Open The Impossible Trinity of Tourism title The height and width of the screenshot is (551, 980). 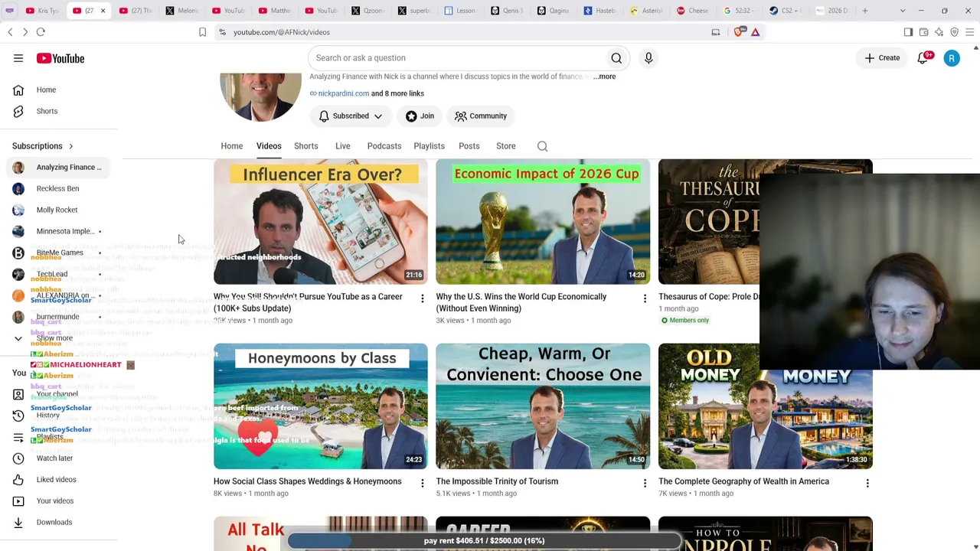point(497,481)
